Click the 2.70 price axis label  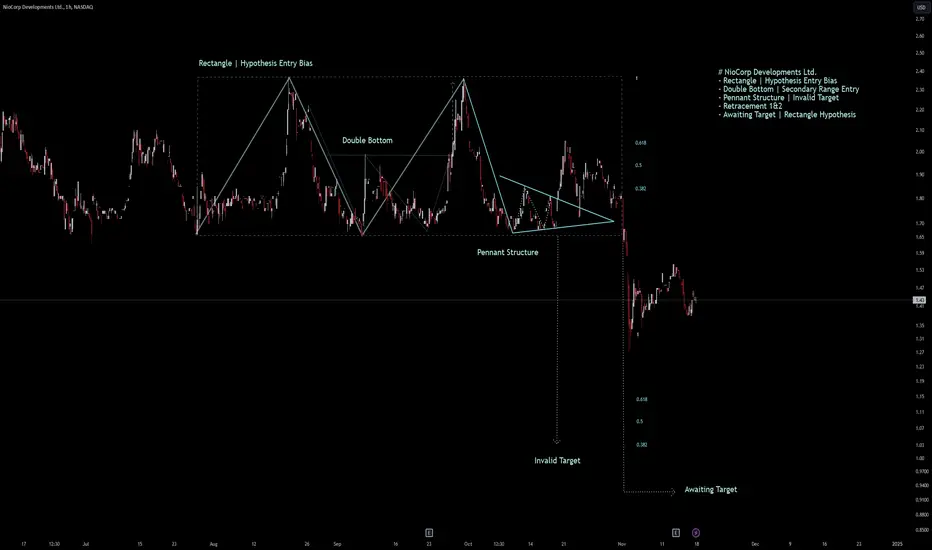(920, 19)
